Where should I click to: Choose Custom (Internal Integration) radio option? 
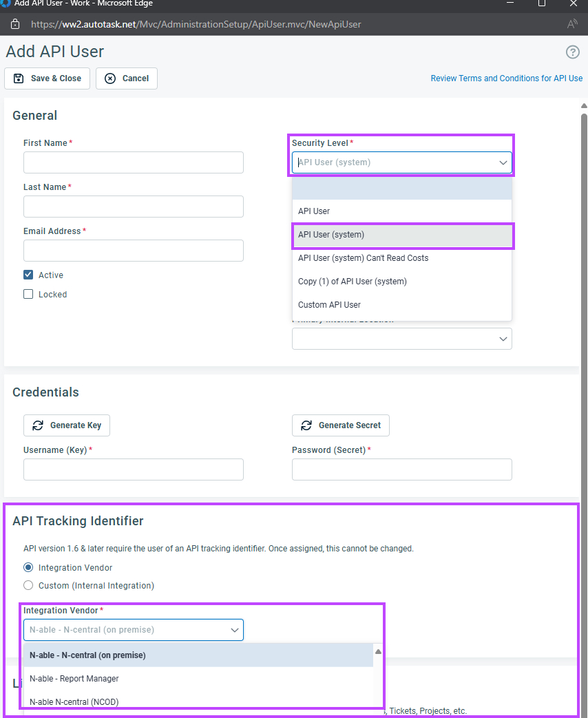[28, 586]
